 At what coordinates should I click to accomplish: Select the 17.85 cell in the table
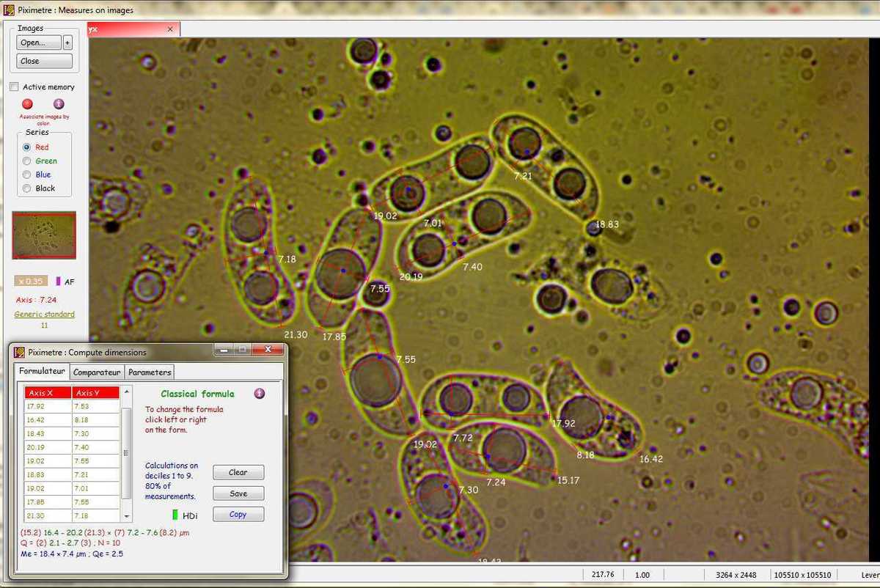coord(48,502)
